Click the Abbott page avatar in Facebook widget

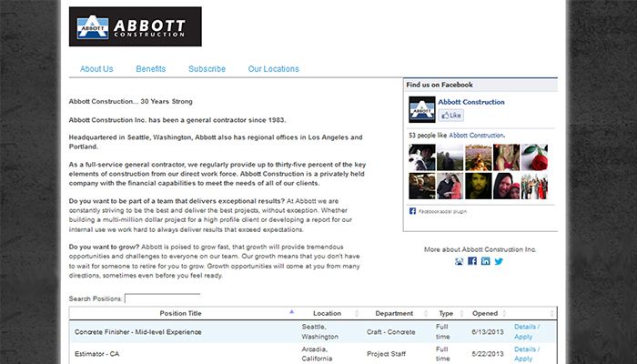(421, 109)
